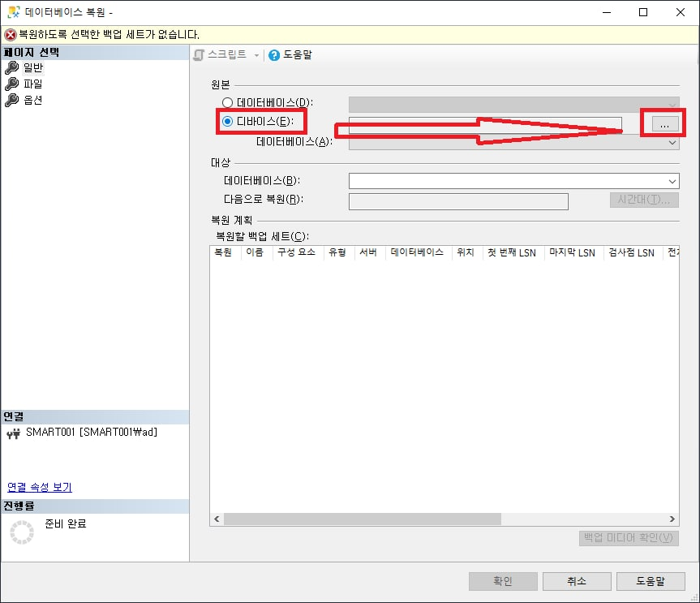Image resolution: width=700 pixels, height=603 pixels.
Task: Minimize the 데이터베이스 복원 window
Action: tap(607, 12)
